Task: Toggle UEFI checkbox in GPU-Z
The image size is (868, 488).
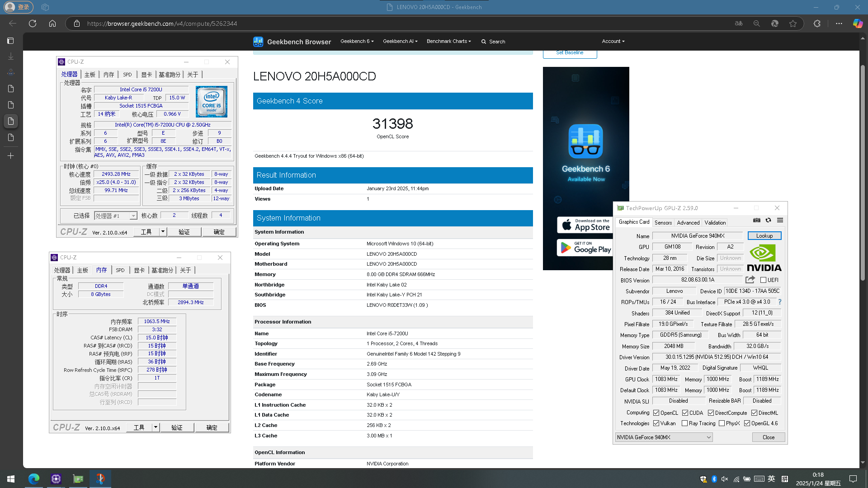Action: tap(763, 280)
